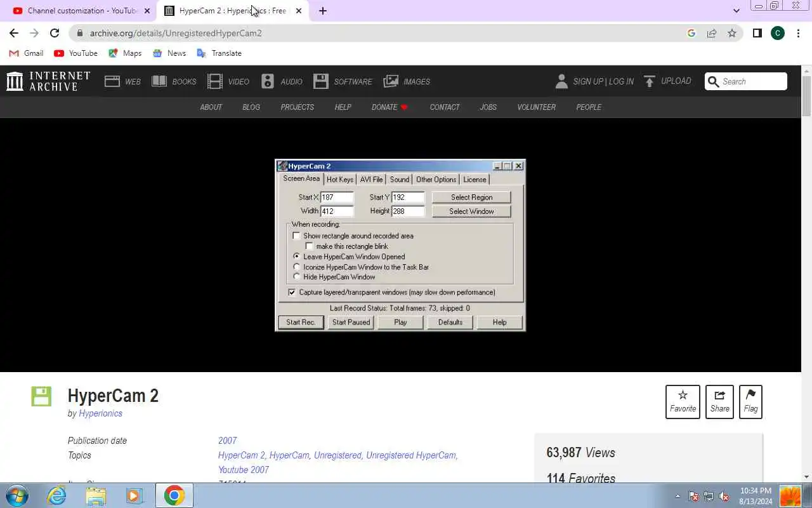
Task: Open the Other Options tab
Action: [x=436, y=180]
